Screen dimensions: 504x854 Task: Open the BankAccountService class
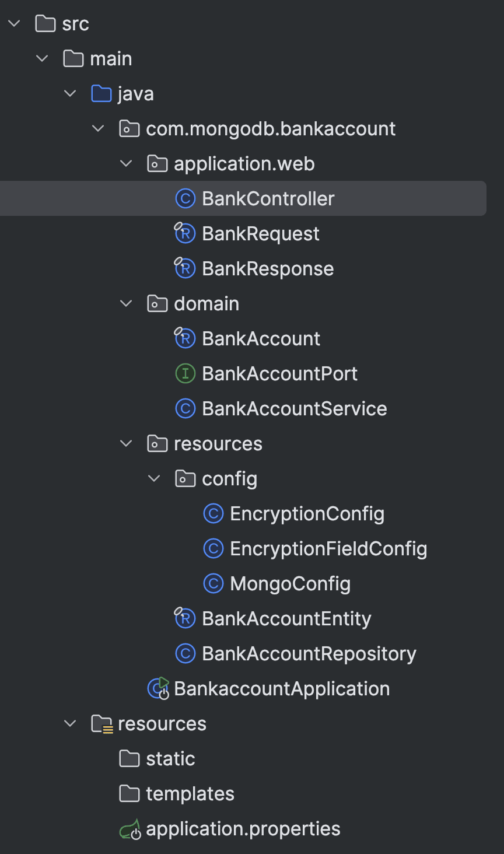(x=294, y=409)
